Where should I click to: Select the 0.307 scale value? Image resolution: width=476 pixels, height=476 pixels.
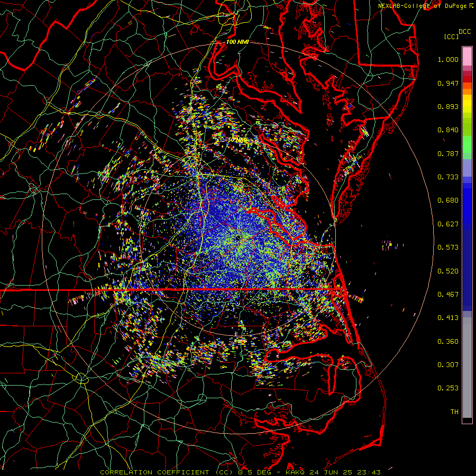448,365
